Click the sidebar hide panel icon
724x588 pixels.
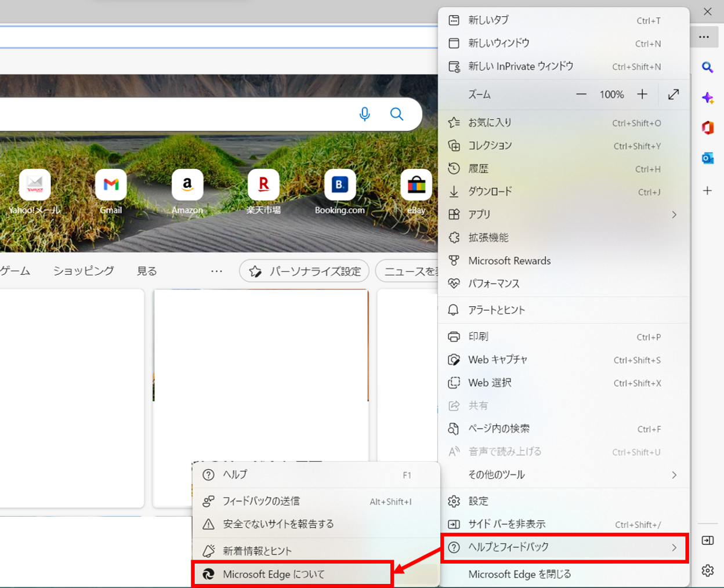[x=707, y=540]
